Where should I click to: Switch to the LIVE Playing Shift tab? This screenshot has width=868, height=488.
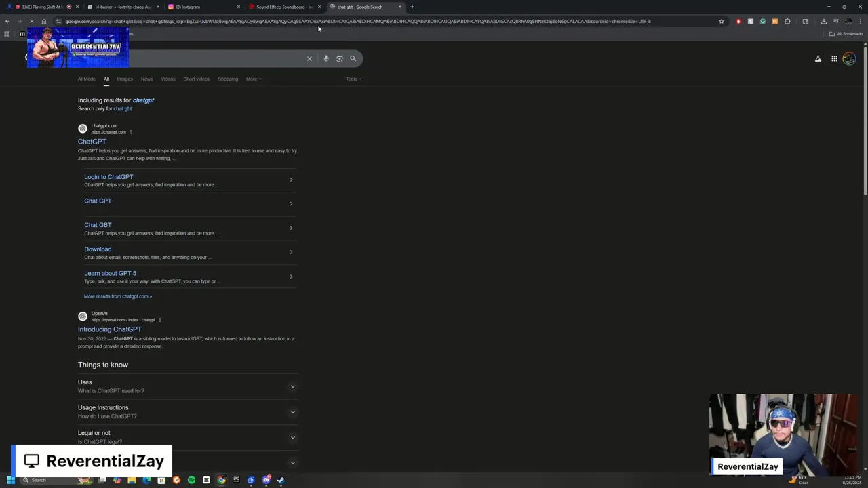[x=44, y=7]
